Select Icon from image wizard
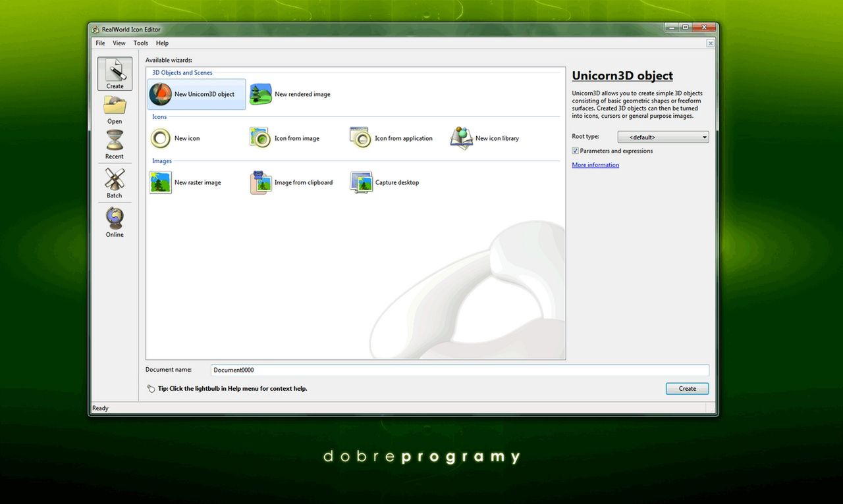Screen dimensions: 843x504 [x=285, y=138]
